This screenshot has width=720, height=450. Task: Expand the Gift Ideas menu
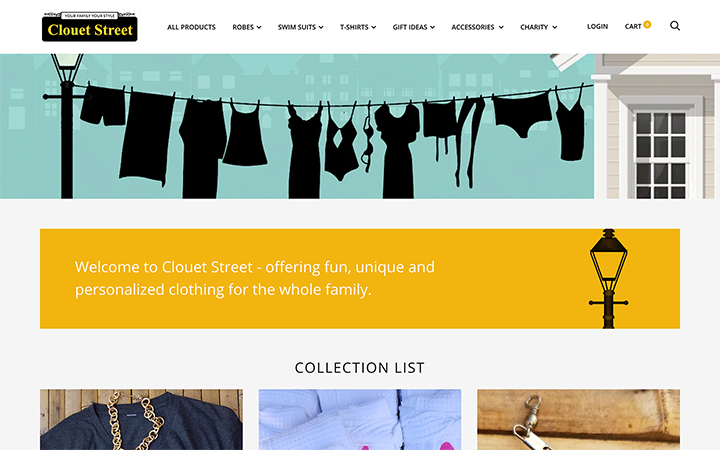413,27
